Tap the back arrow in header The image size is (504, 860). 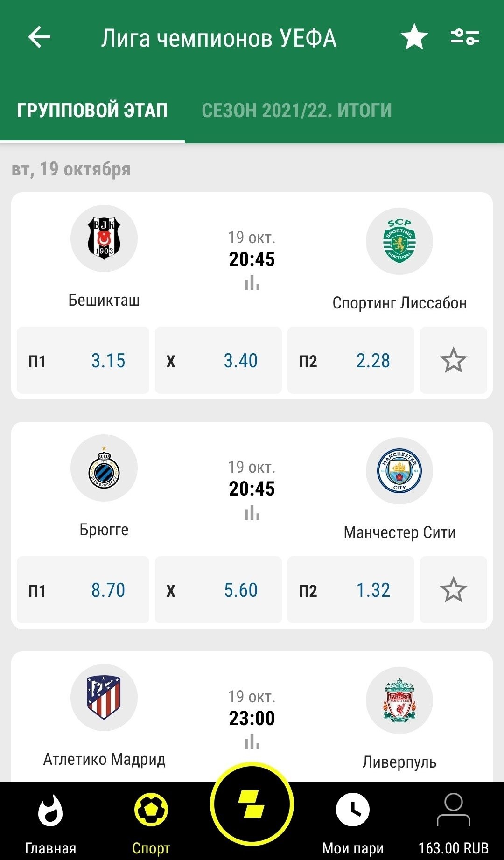[39, 37]
